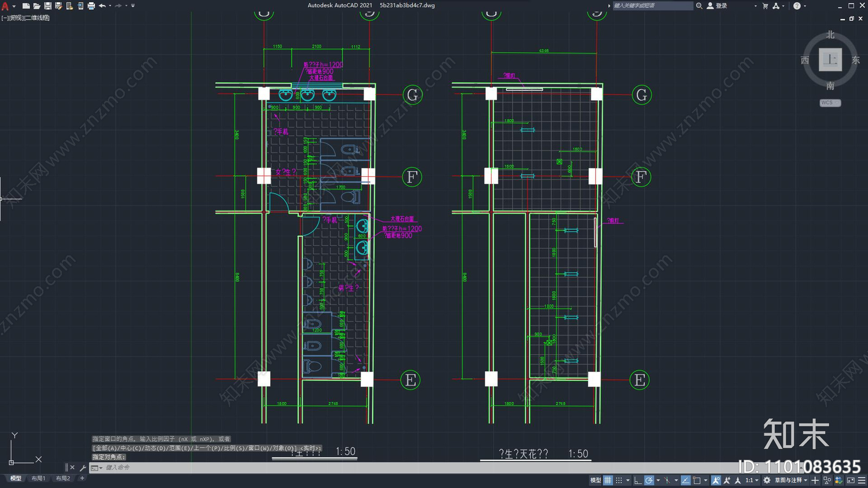Click the search magnifier icon
The width and height of the screenshot is (868, 488).
click(699, 5)
